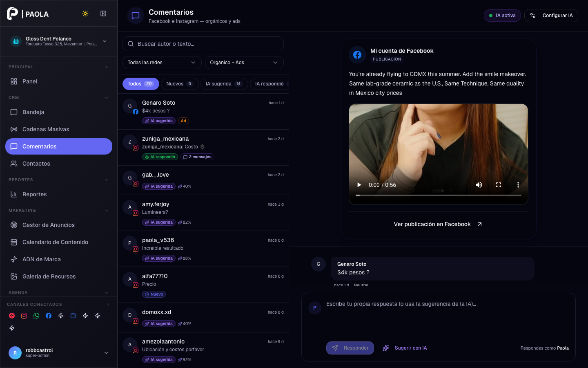Viewport: 588px width, 368px height.
Task: Open the WhatsApp connected channel icon
Action: point(36,316)
